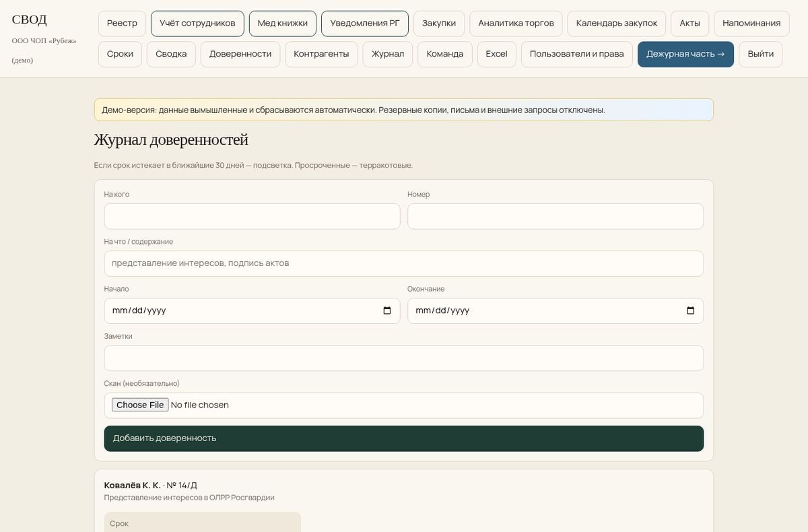Click Choose File for scan upload

[140, 405]
